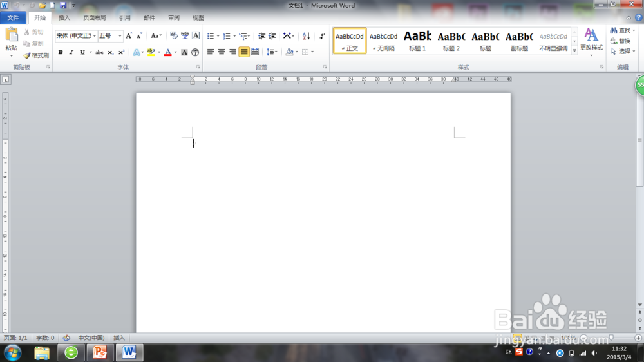
Task: Click the Cut scissors button
Action: point(33,32)
